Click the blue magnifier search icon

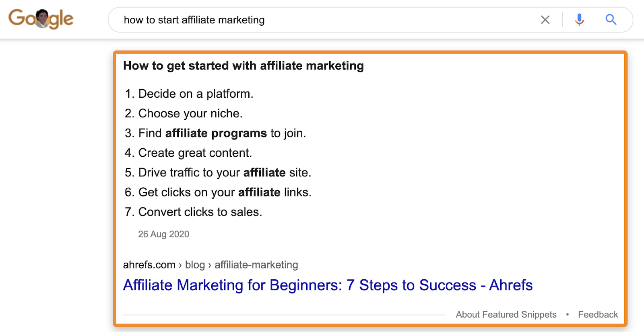coord(611,19)
